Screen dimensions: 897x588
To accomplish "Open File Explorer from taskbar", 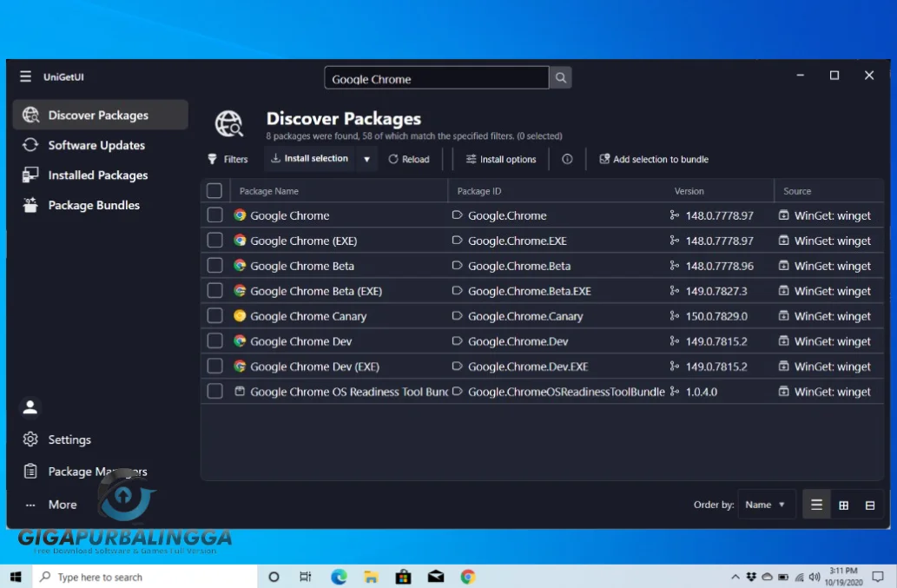I will pyautogui.click(x=371, y=577).
